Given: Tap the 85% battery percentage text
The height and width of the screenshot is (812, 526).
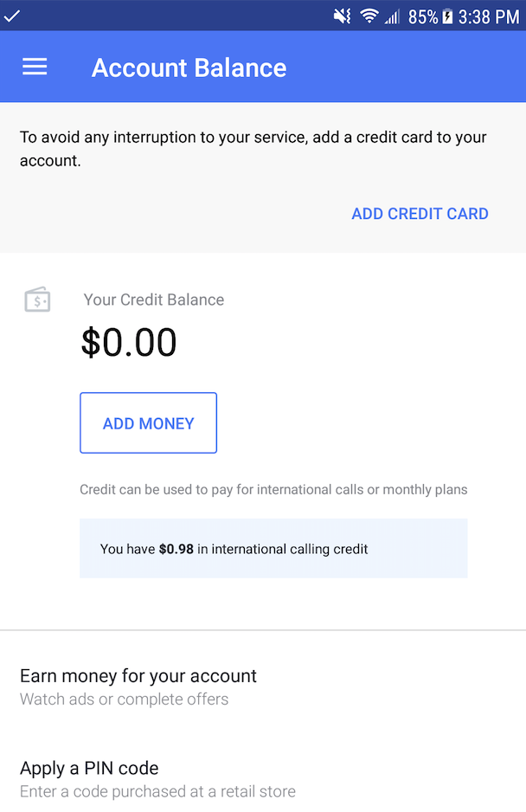Looking at the screenshot, I should (423, 16).
